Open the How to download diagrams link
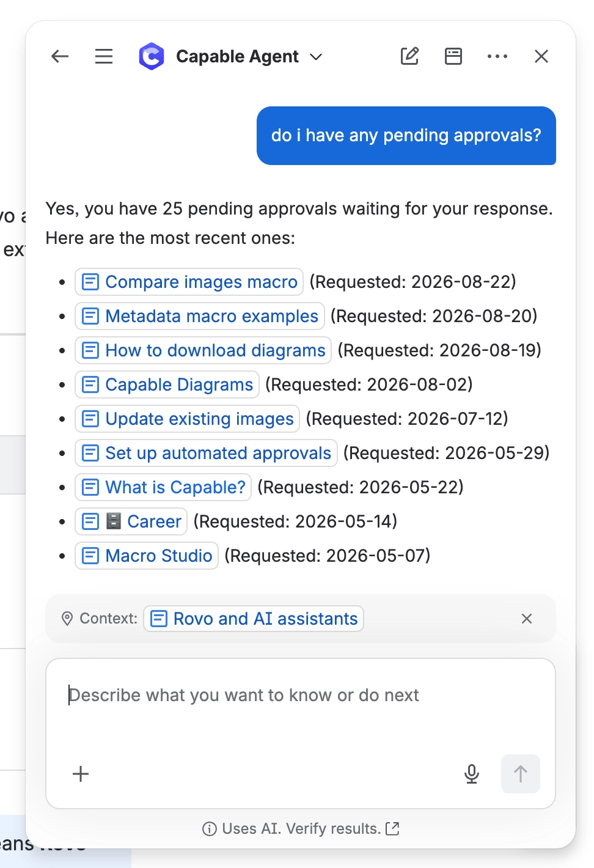Viewport: 594px width, 868px height. pyautogui.click(x=204, y=350)
